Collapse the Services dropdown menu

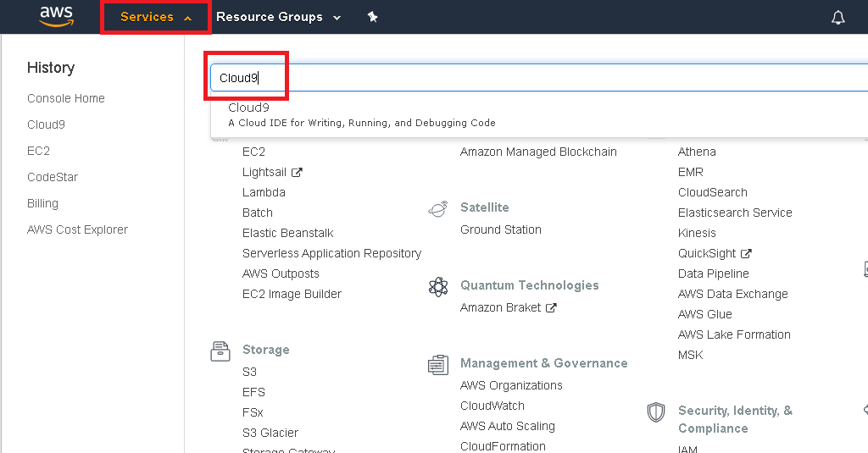pos(156,17)
